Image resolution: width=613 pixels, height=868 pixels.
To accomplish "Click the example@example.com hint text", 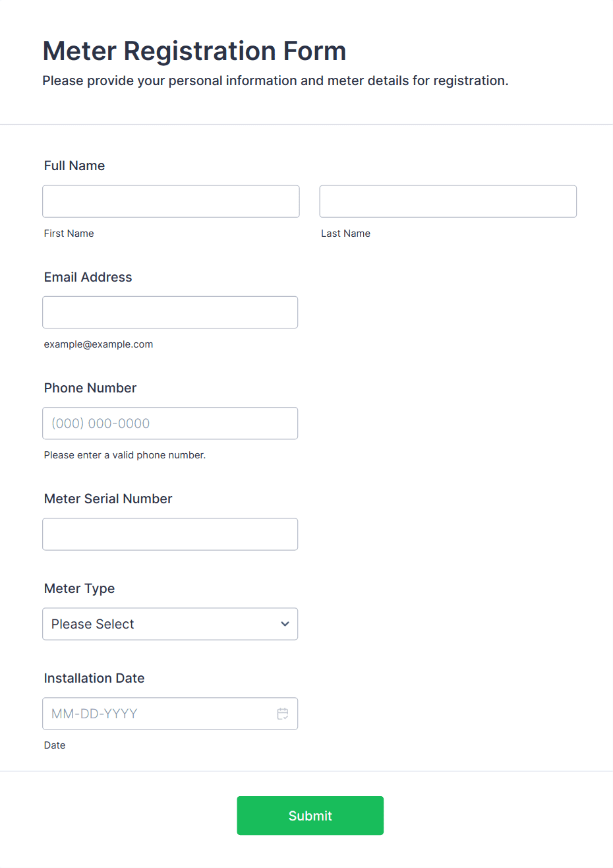I will point(98,344).
